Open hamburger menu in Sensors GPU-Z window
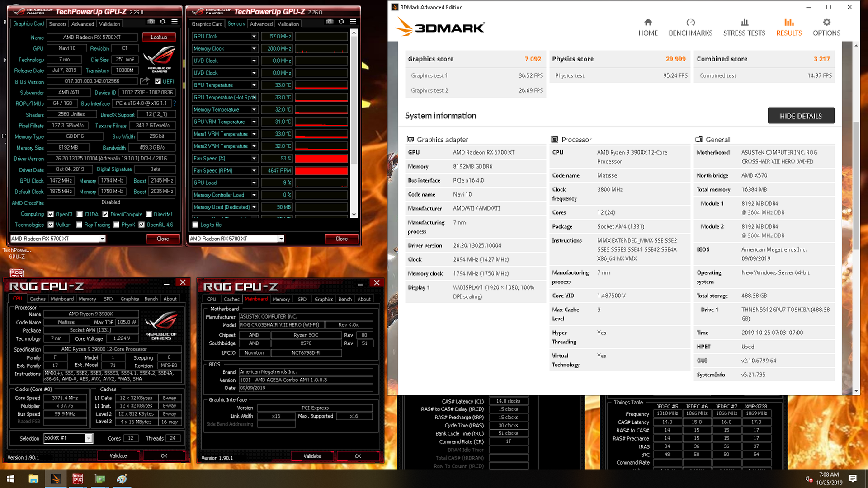The image size is (868, 488). [353, 22]
